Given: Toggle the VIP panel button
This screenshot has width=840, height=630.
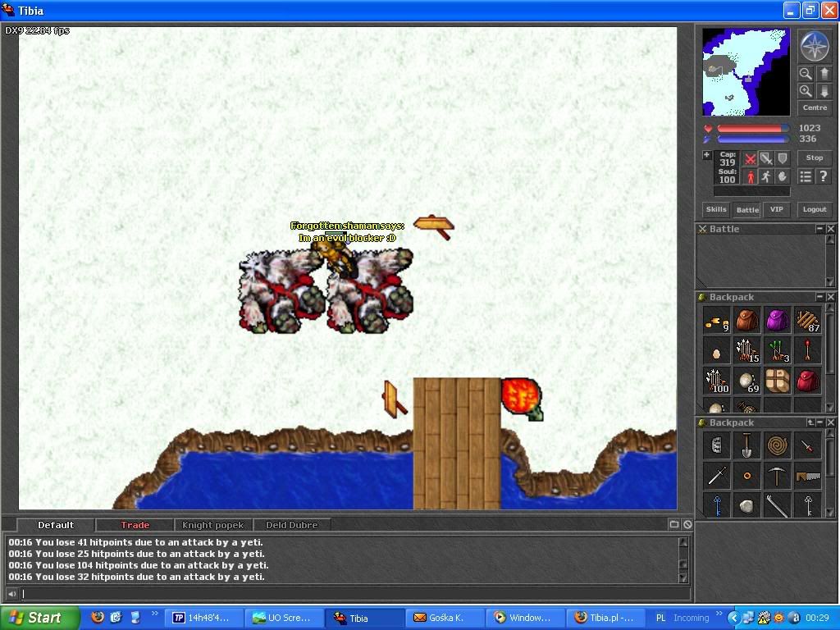Looking at the screenshot, I should (776, 209).
